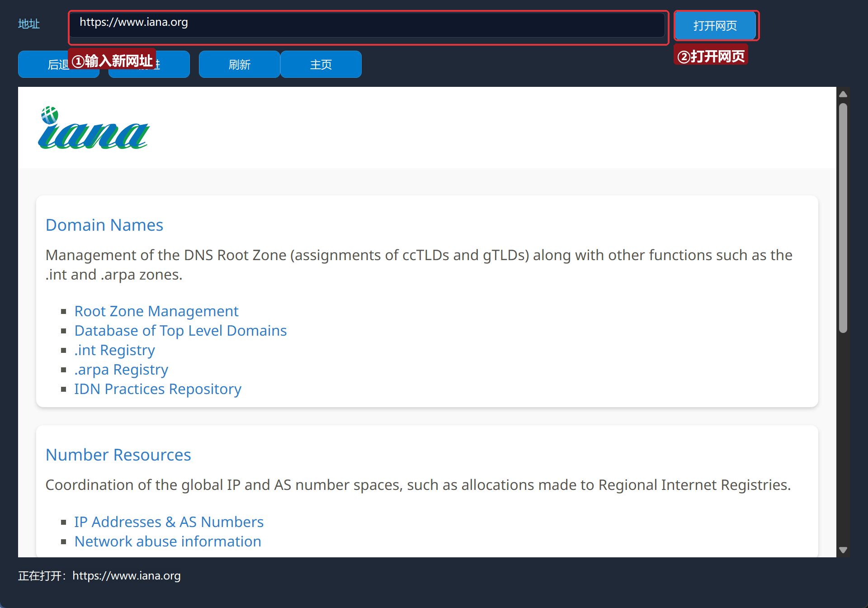The image size is (868, 608).
Task: Click the 打开网页 button
Action: point(715,25)
